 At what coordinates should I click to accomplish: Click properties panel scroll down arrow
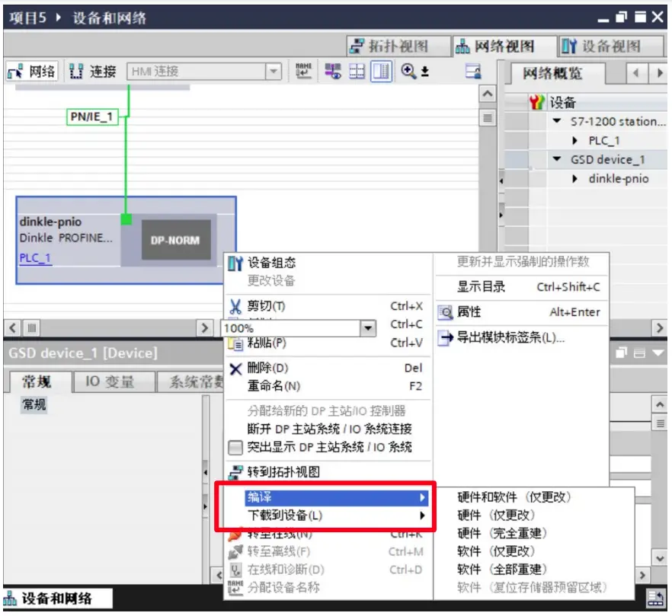(660, 559)
